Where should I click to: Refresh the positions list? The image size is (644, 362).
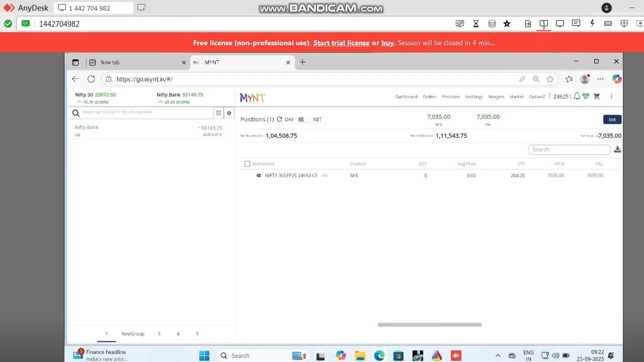280,120
